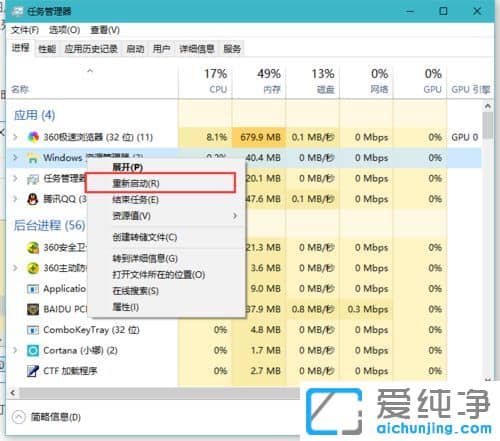
Task: Click the vertical scrollbar thumb
Action: (488, 125)
